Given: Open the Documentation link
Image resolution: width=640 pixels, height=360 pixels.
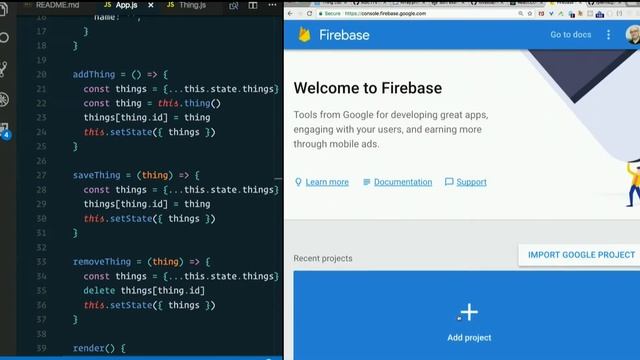Looking at the screenshot, I should [403, 182].
